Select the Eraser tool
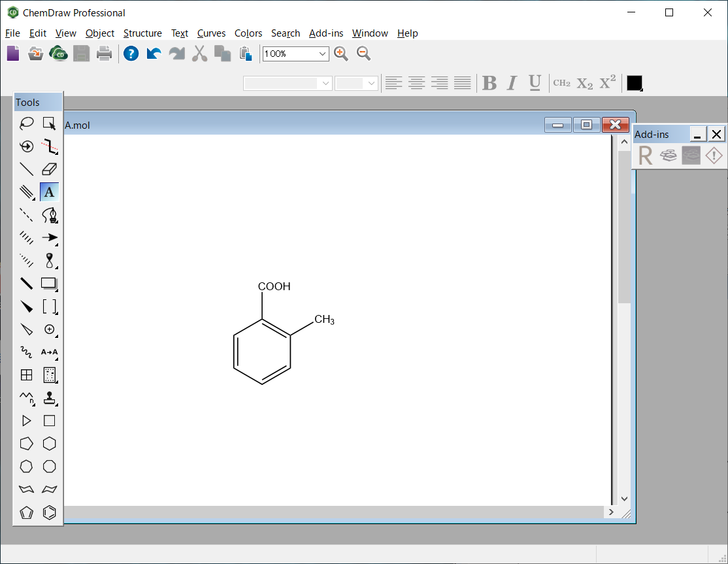Image resolution: width=728 pixels, height=564 pixels. coord(49,169)
